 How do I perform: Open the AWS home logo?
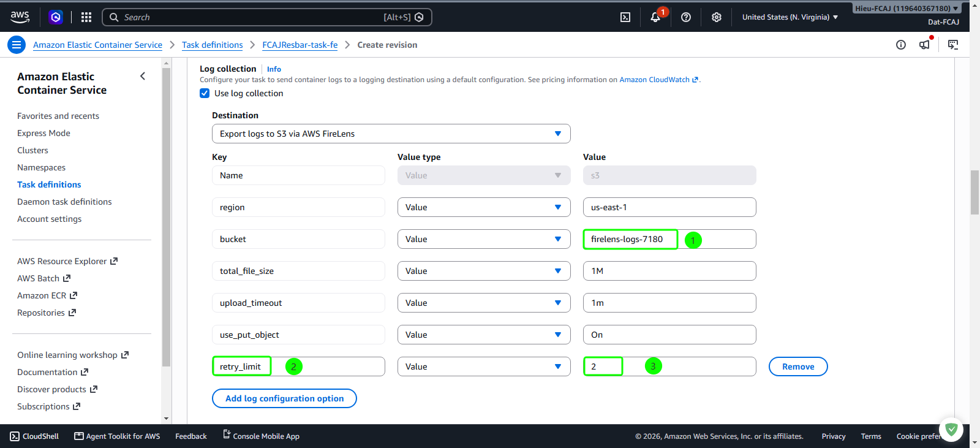pyautogui.click(x=20, y=17)
